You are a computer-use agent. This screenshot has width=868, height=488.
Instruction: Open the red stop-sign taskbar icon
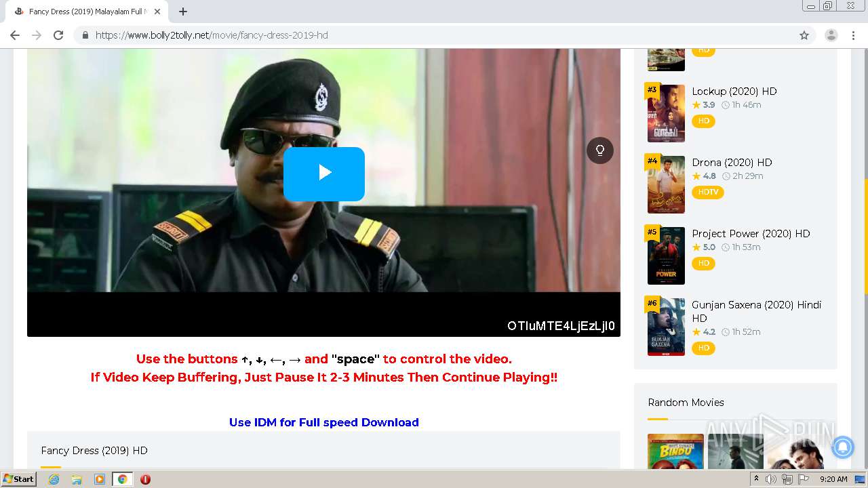click(x=145, y=479)
